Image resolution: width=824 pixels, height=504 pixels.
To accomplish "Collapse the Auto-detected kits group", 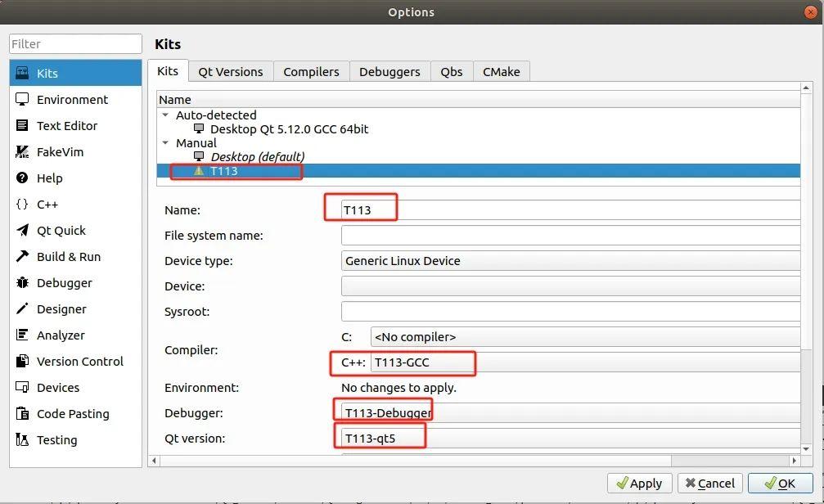I will pyautogui.click(x=165, y=115).
